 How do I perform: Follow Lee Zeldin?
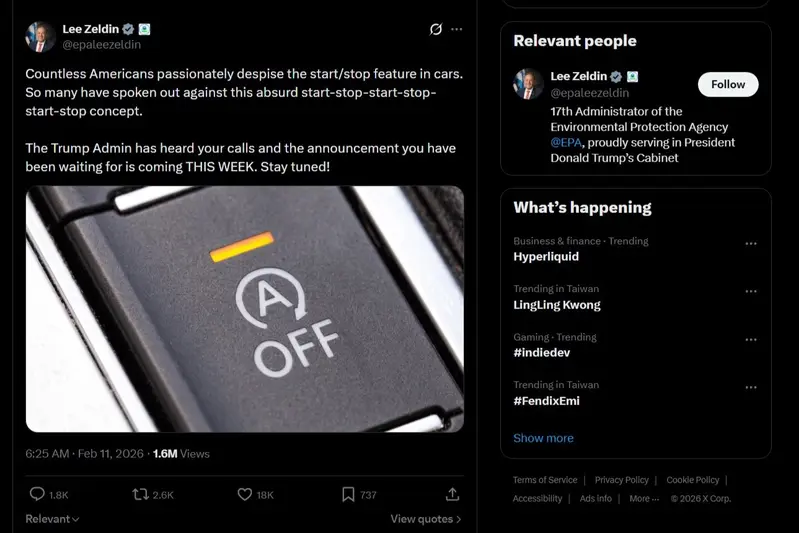728,85
